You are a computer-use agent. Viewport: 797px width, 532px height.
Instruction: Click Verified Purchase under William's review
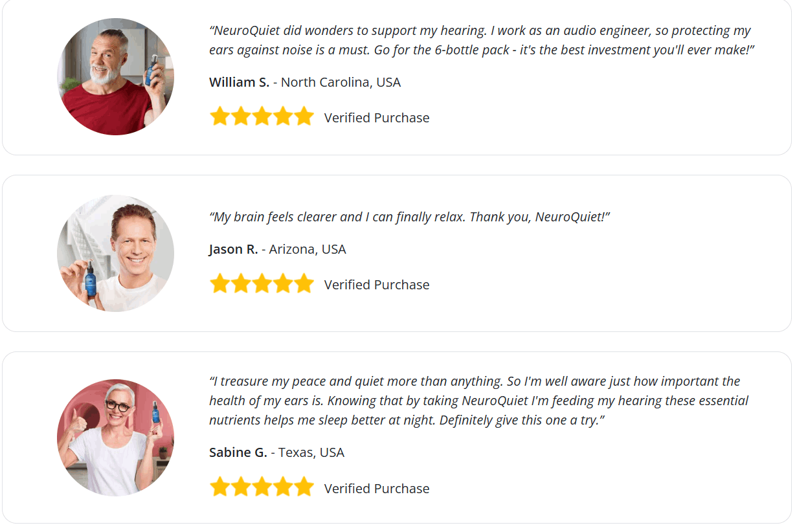(x=377, y=118)
